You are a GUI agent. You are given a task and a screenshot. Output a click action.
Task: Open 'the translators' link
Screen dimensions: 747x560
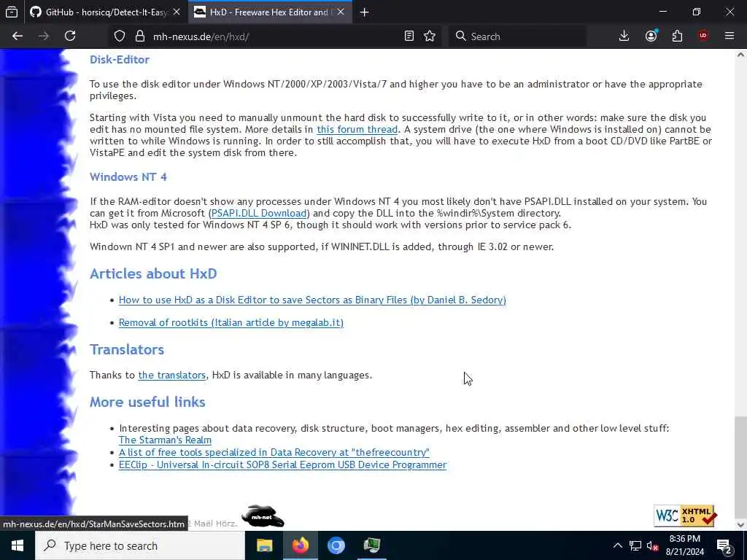point(172,376)
